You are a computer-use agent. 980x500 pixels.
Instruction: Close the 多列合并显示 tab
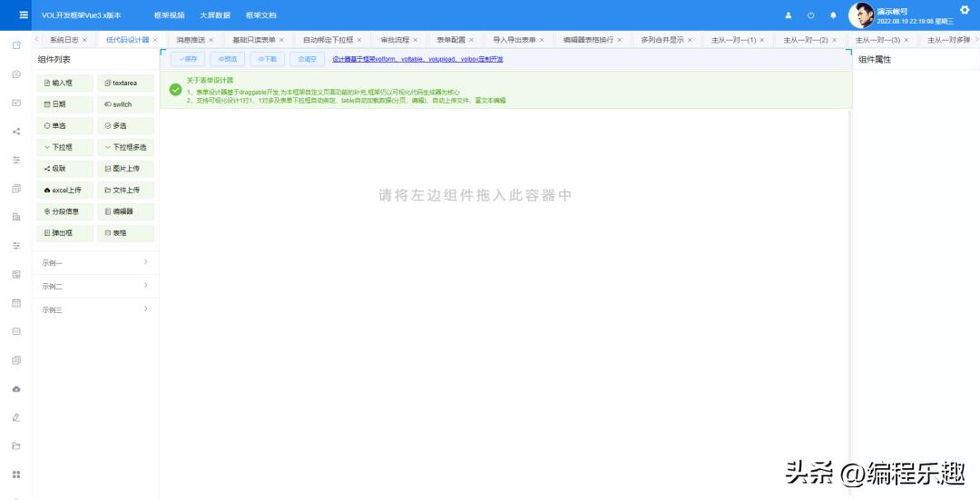(x=690, y=40)
